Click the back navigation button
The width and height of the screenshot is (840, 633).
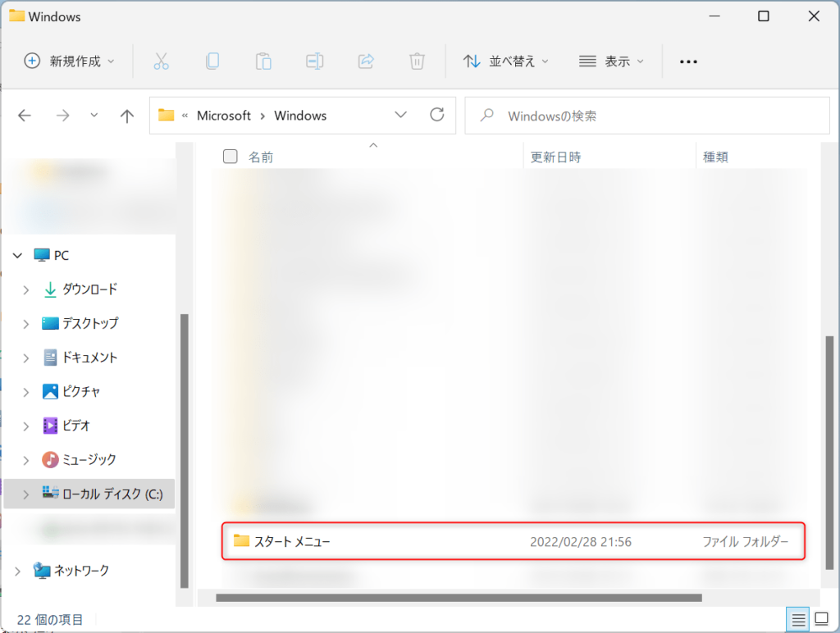25,115
